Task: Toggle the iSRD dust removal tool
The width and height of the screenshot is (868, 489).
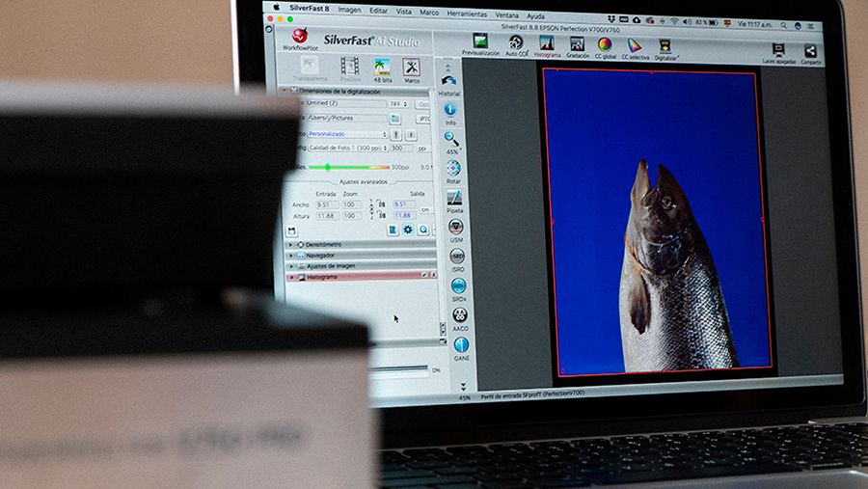Action: pos(457,257)
